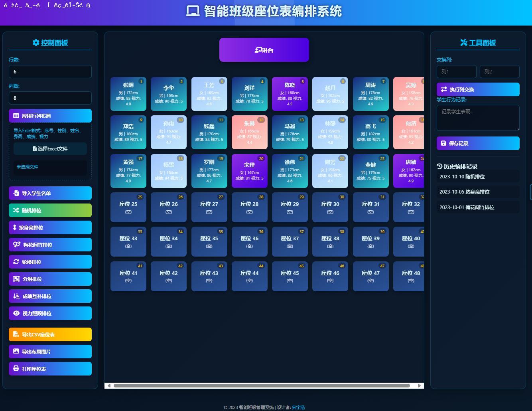Click the sync icon on 轮换排位
The width and height of the screenshot is (532, 411).
click(16, 262)
